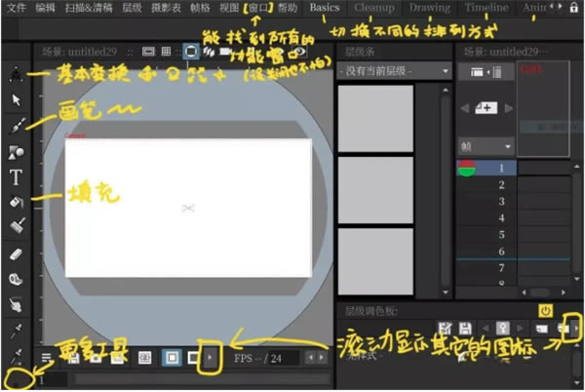This screenshot has height=392, width=585.
Task: Pick the Brush tool
Action: [x=17, y=126]
